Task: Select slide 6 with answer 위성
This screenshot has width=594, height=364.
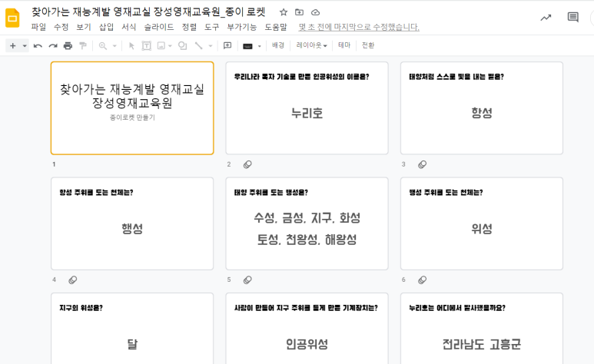Action: (482, 223)
